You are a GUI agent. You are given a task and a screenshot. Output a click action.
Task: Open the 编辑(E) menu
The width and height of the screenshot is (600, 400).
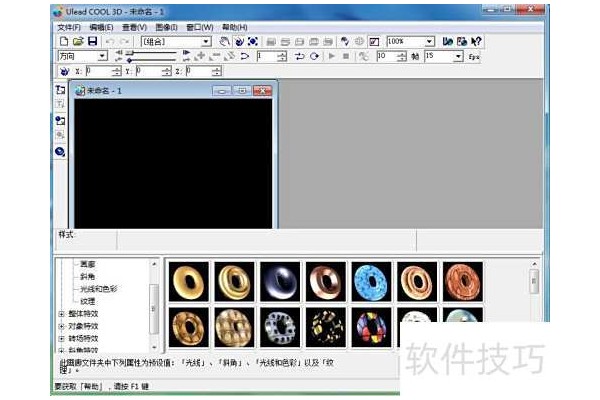pyautogui.click(x=101, y=27)
